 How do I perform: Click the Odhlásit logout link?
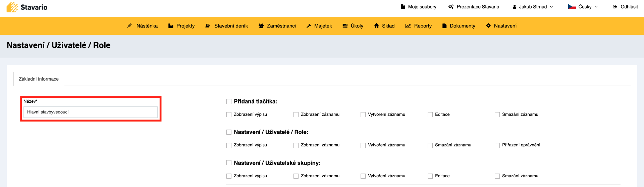626,7
